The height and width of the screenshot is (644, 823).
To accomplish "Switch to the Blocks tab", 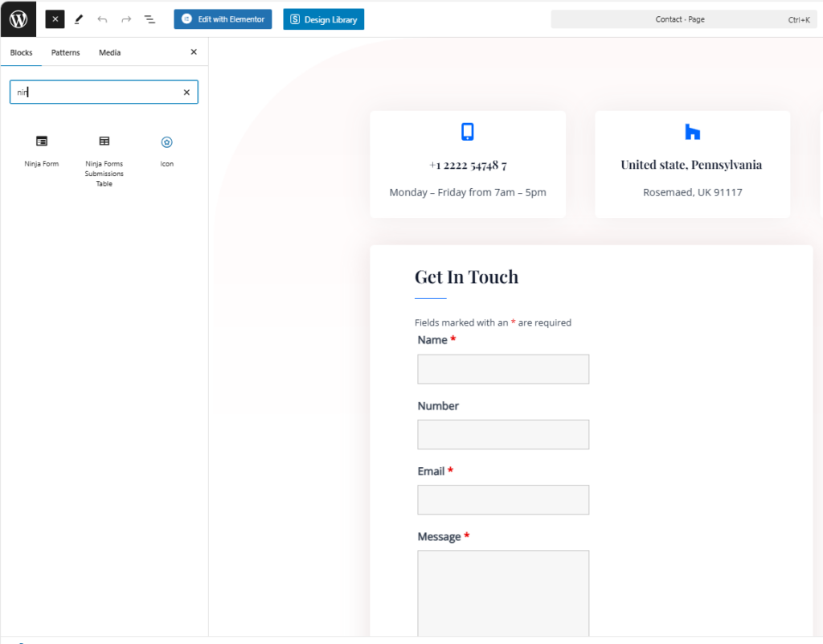I will (x=21, y=52).
